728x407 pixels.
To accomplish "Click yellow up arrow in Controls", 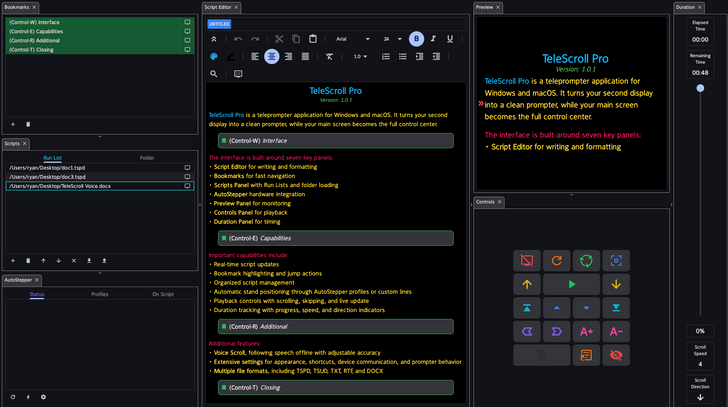I will click(x=527, y=284).
